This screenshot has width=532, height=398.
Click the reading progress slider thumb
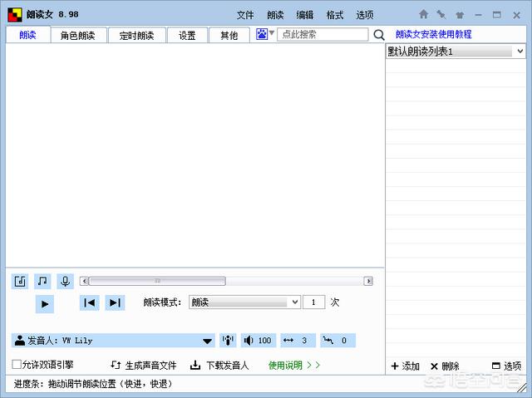pos(157,281)
